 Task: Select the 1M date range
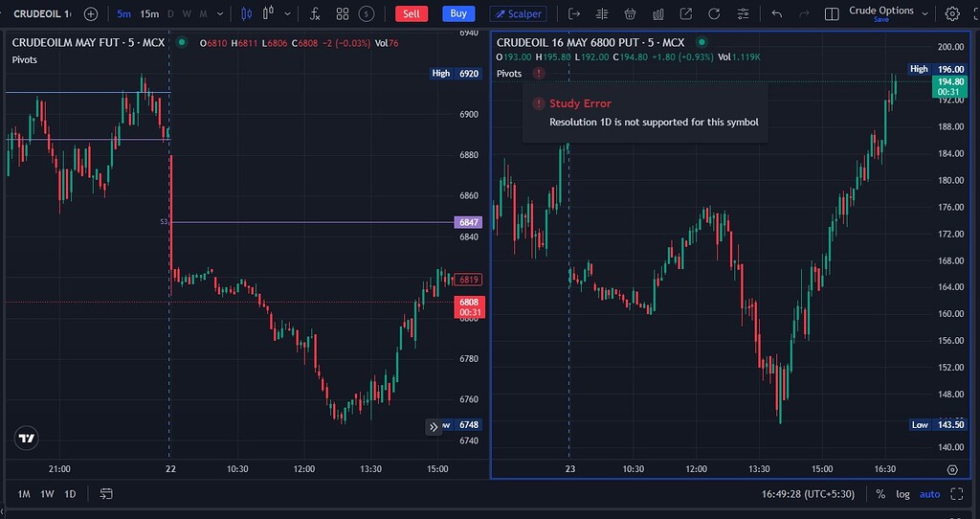tap(24, 494)
